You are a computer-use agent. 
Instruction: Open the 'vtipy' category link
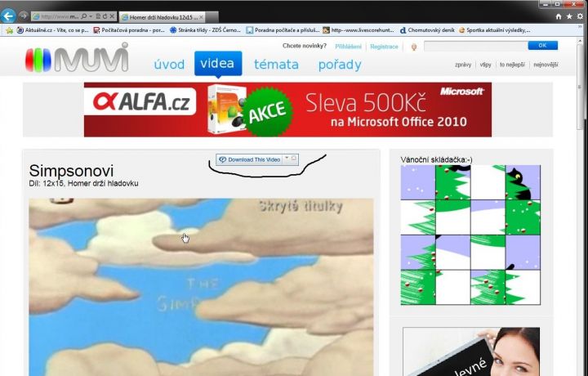(485, 65)
